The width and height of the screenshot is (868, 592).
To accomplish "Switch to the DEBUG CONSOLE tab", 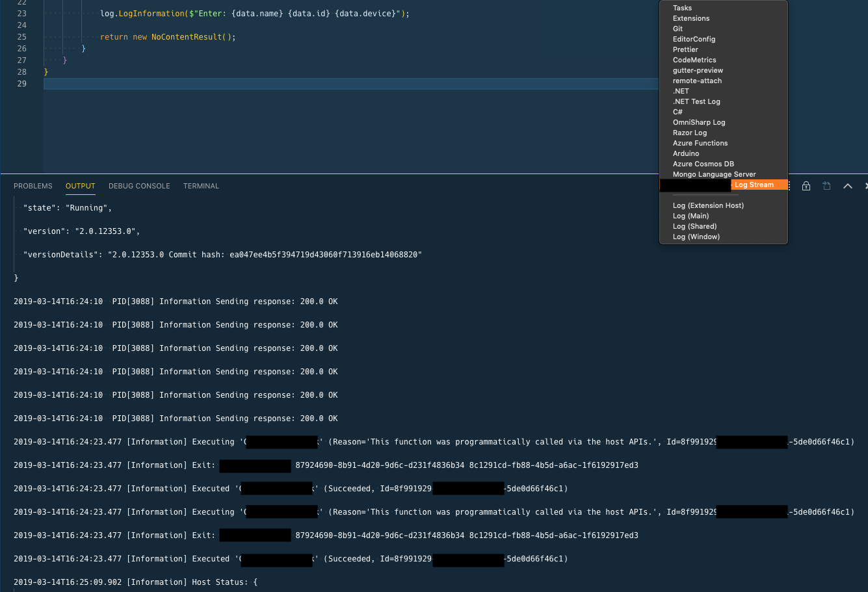I will [x=139, y=186].
